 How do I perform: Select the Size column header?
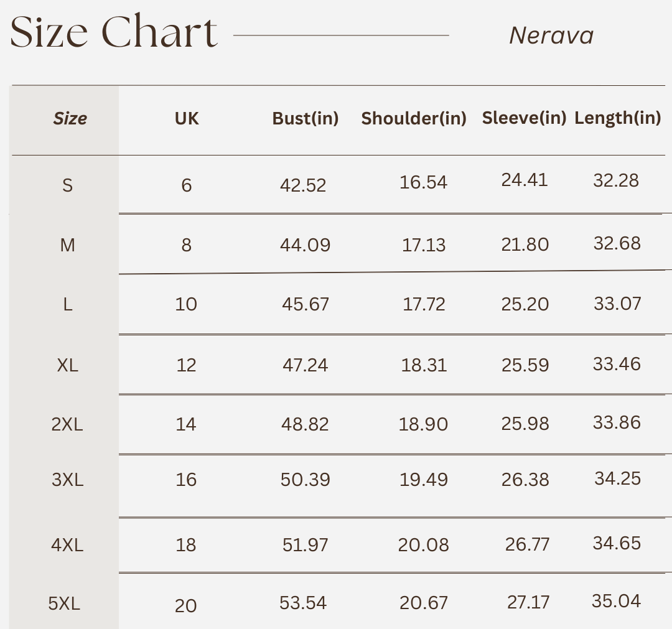coord(70,118)
